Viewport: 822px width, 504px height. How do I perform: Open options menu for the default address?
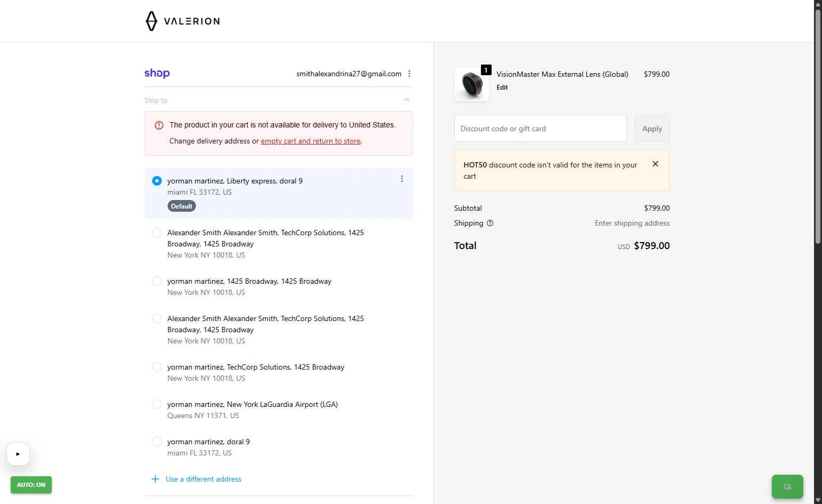(x=402, y=179)
